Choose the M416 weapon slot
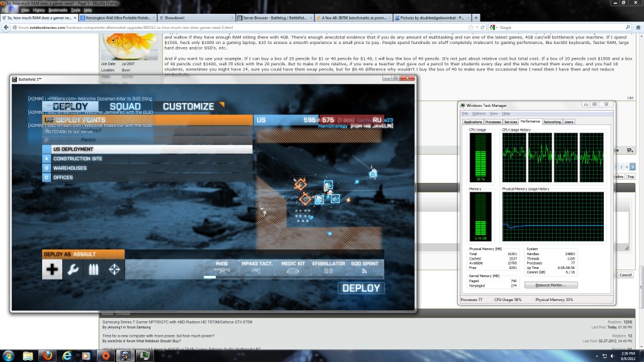This screenshot has width=644, height=362. [x=222, y=268]
